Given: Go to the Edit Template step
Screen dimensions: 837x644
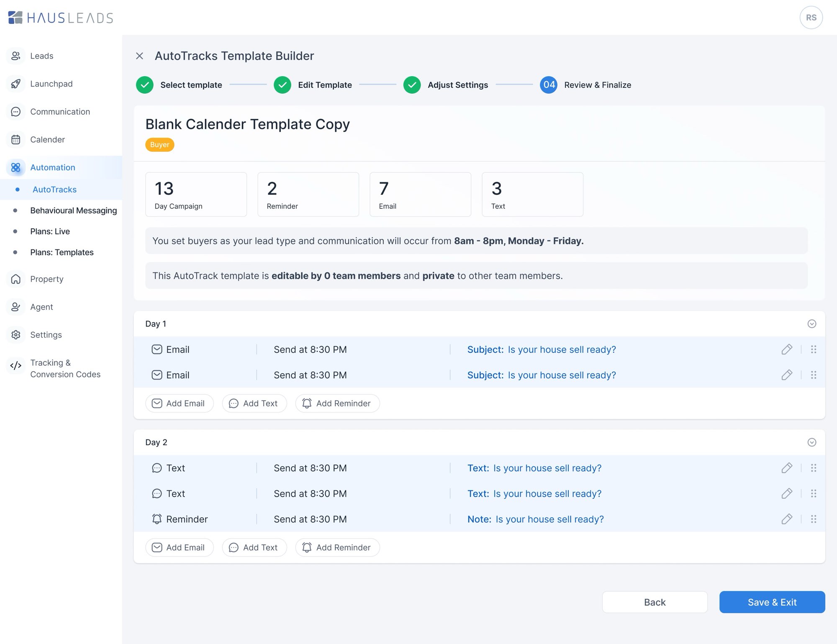Looking at the screenshot, I should pos(313,85).
